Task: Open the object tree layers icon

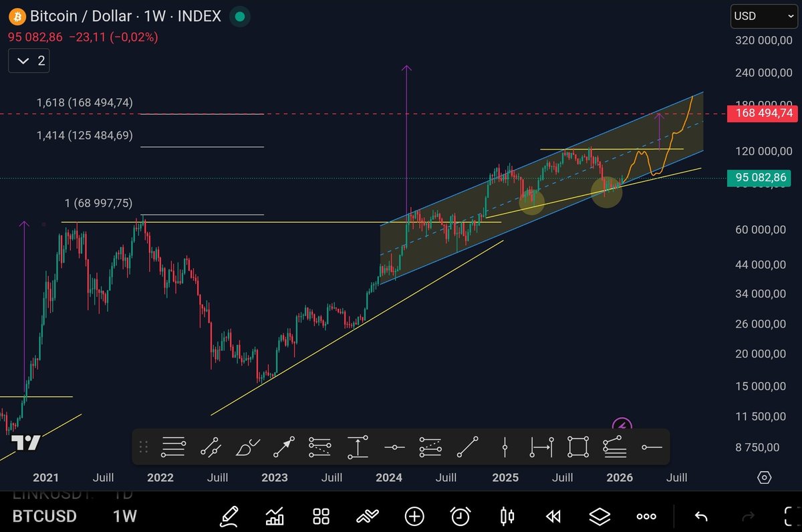Action: [599, 516]
